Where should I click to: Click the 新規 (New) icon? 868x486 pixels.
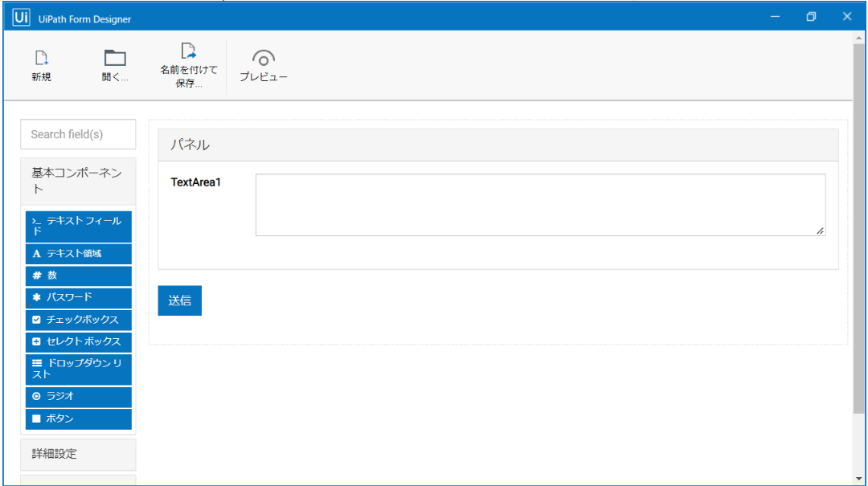[x=41, y=64]
